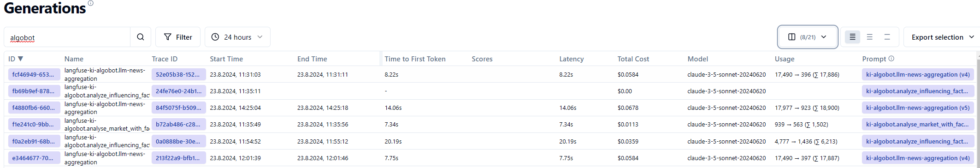
Task: Sort by Latency column header
Action: [571, 59]
